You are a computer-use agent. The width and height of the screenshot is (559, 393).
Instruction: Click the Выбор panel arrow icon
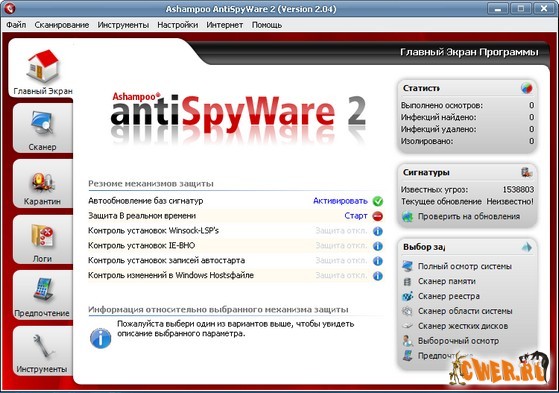(527, 247)
